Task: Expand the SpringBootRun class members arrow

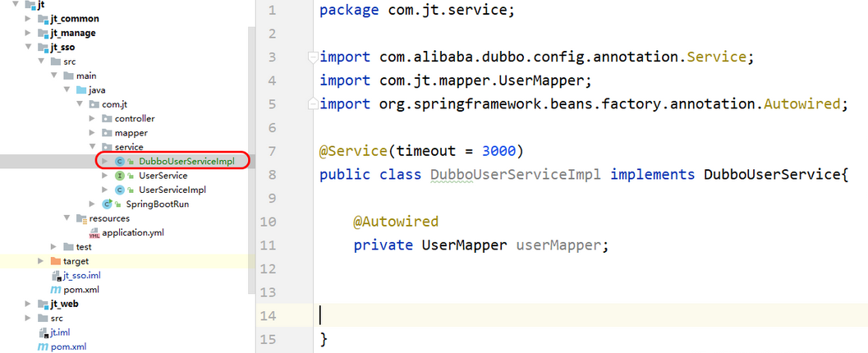Action: click(92, 204)
